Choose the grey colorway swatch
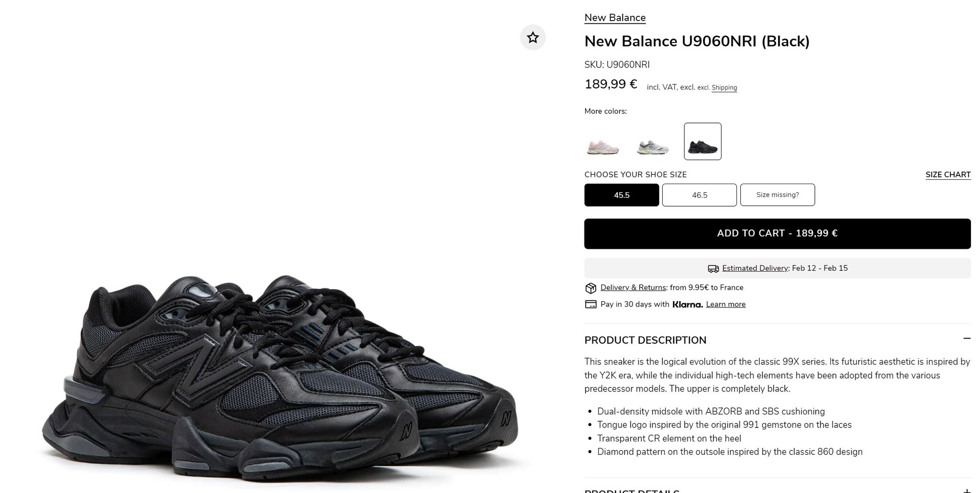Image resolution: width=980 pixels, height=493 pixels. click(653, 142)
